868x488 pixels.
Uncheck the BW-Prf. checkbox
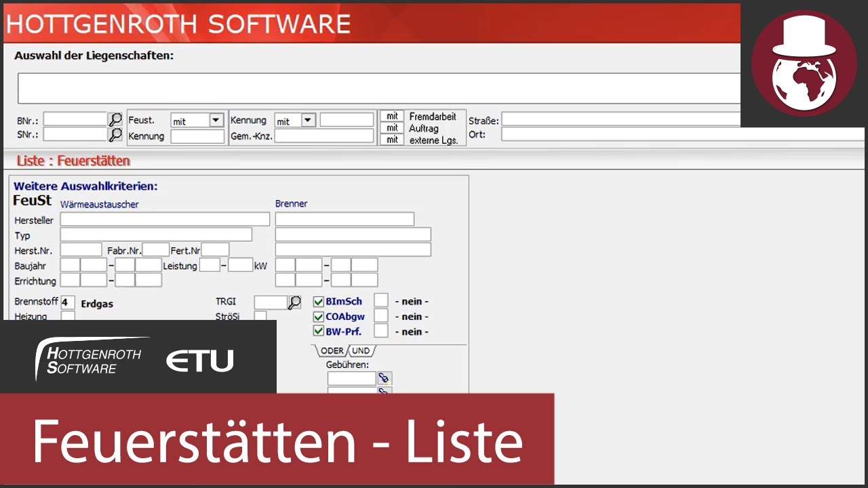[x=319, y=331]
